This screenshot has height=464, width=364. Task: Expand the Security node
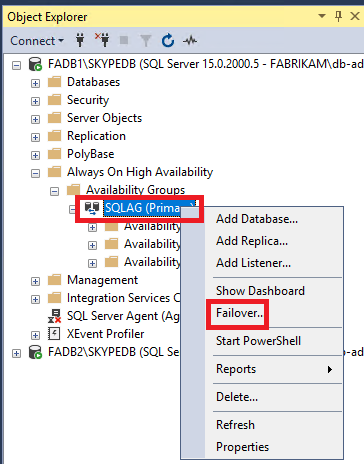(x=35, y=101)
